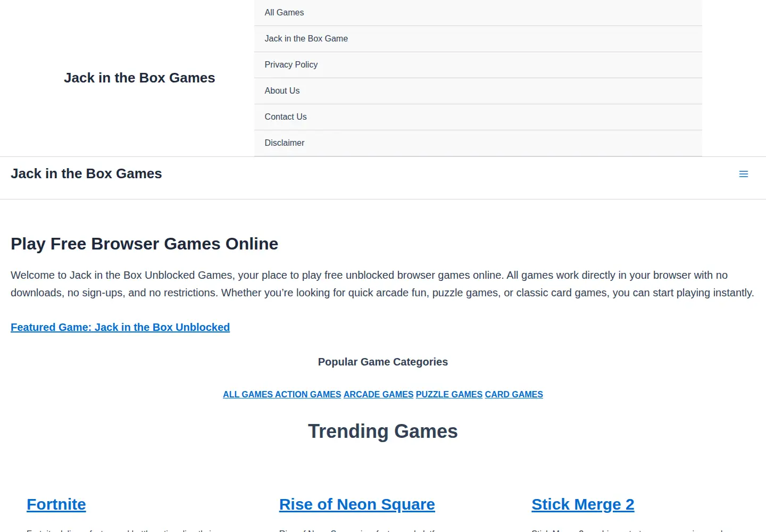Click the left-aligned Jack in the Box Games header logo
Viewport: 766px width, 532px height.
click(x=86, y=173)
